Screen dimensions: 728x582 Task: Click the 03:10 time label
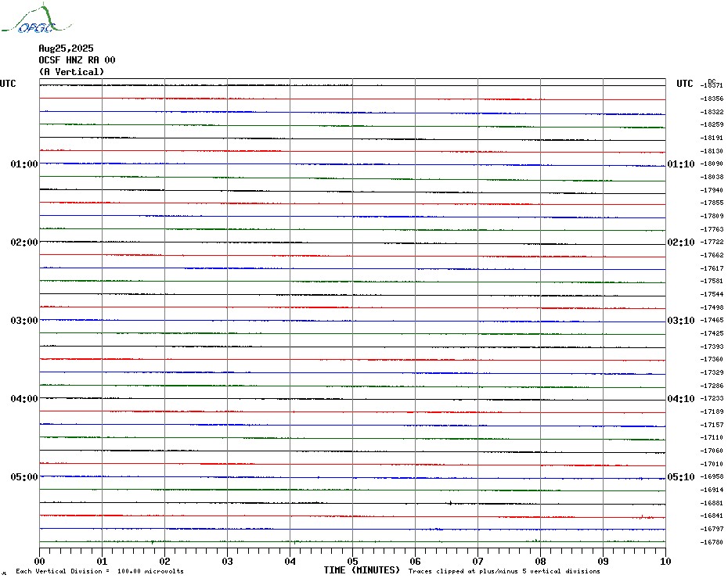[681, 321]
